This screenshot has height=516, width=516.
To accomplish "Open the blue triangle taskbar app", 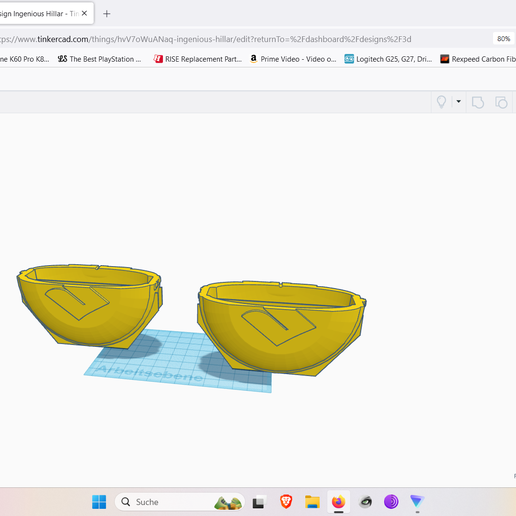I will pos(417,502).
